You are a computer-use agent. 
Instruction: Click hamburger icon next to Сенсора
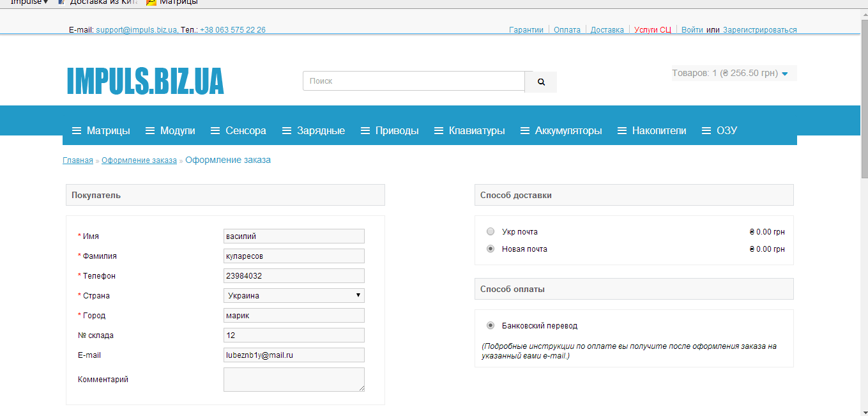click(x=215, y=131)
